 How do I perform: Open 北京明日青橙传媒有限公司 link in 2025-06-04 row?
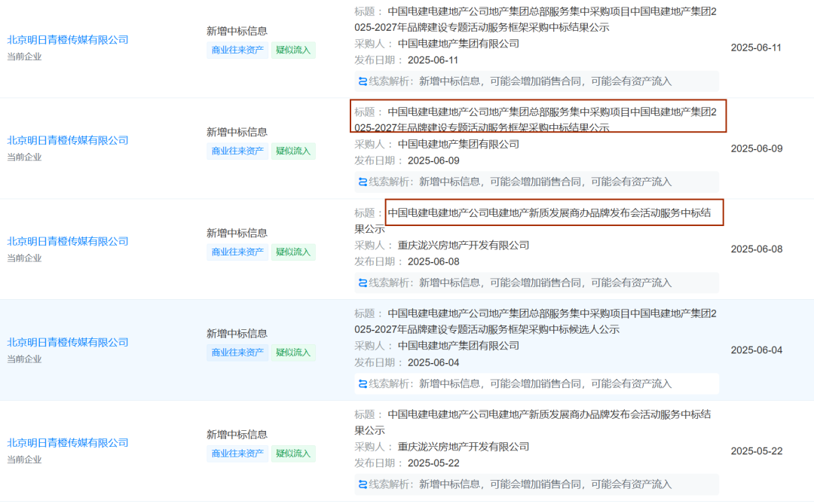(x=68, y=343)
